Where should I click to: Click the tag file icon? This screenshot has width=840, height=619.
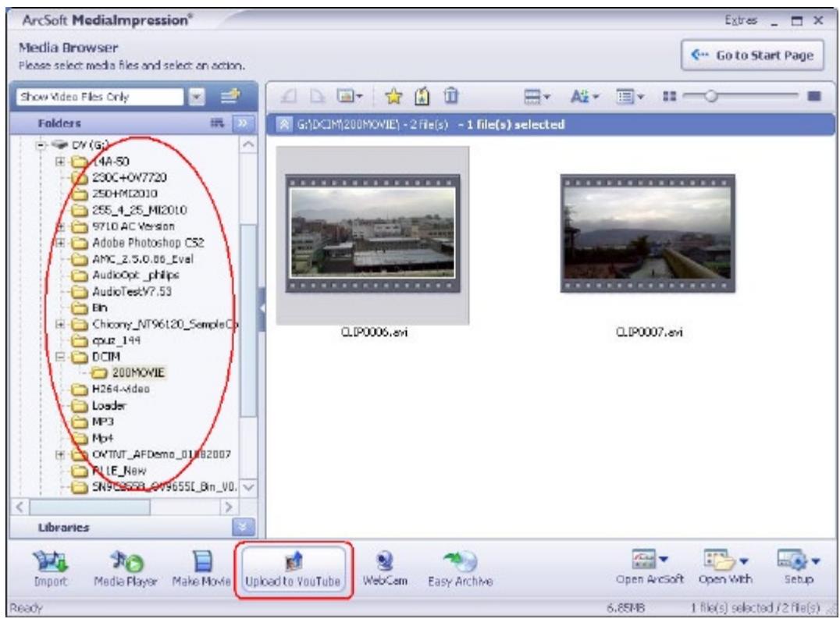422,96
